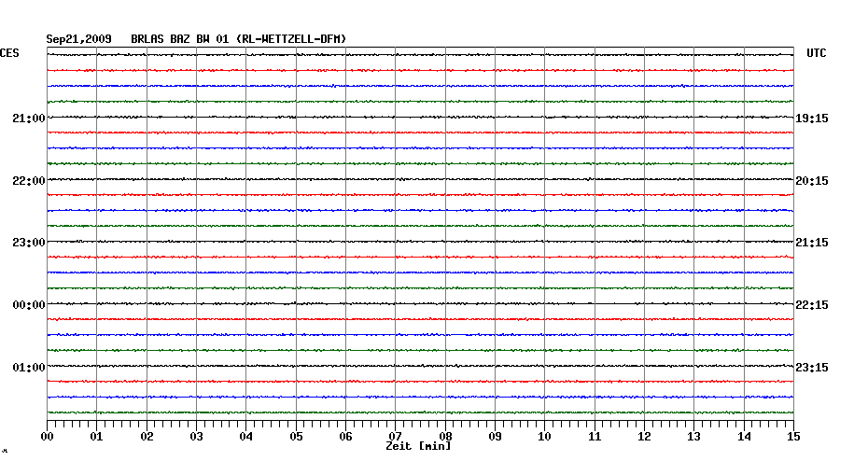Click the 22:15 UTC time label

812,305
